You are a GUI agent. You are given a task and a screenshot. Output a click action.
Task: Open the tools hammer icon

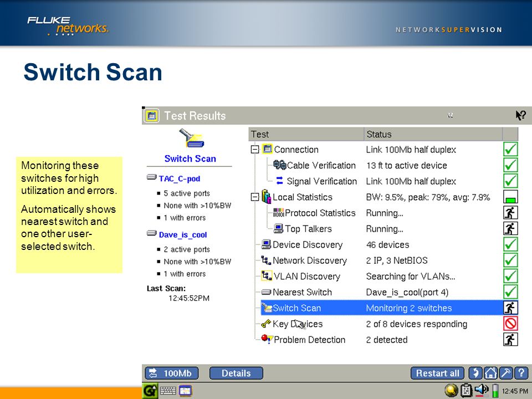506,373
